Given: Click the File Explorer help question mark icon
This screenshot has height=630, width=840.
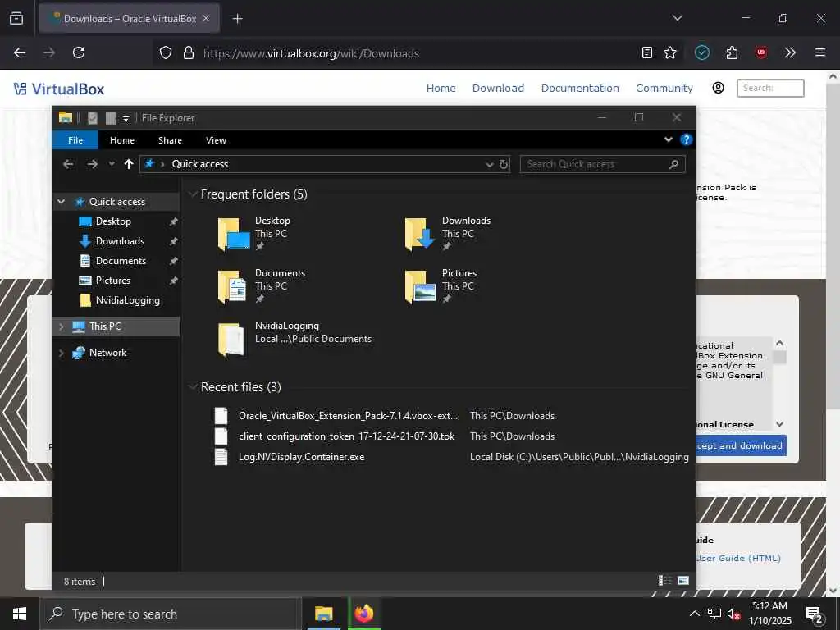Looking at the screenshot, I should (686, 139).
